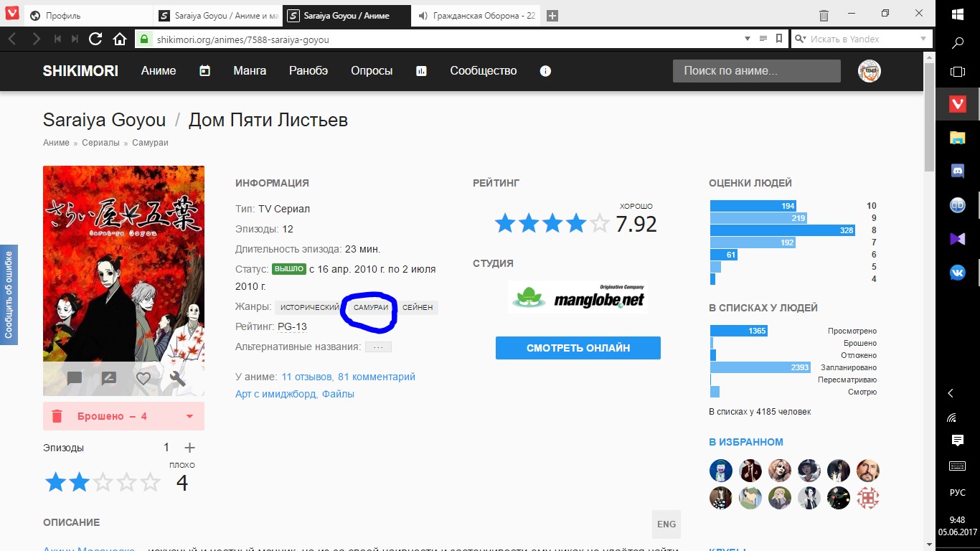Toggle description language with ENG button

666,524
